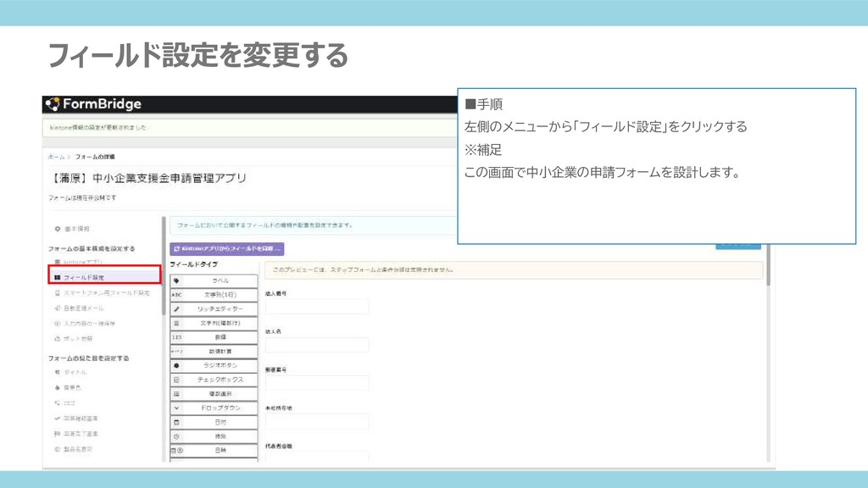Add a ドロップダウン field type
The height and width of the screenshot is (488, 868).
click(214, 408)
